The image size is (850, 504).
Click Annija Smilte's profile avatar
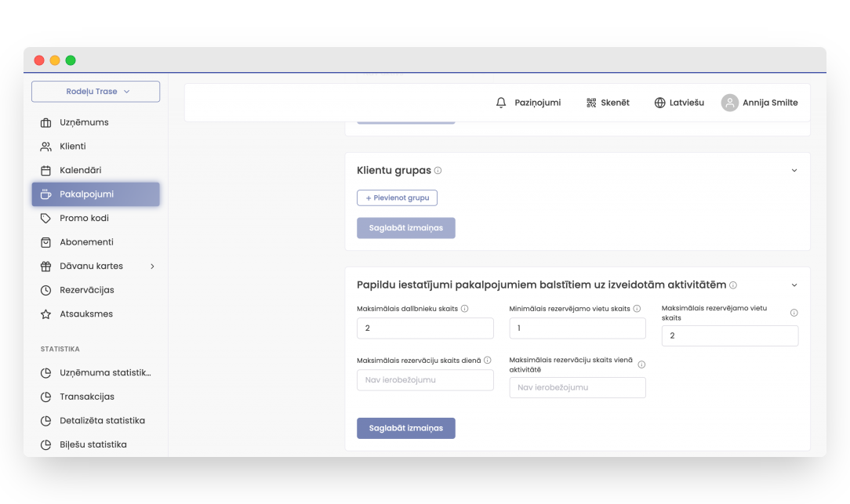730,103
